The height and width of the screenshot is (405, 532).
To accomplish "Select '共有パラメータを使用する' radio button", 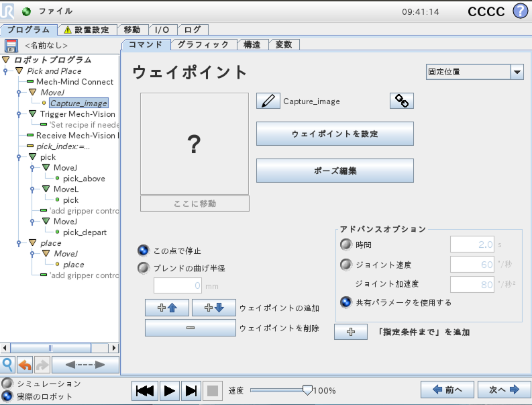I will tap(346, 302).
